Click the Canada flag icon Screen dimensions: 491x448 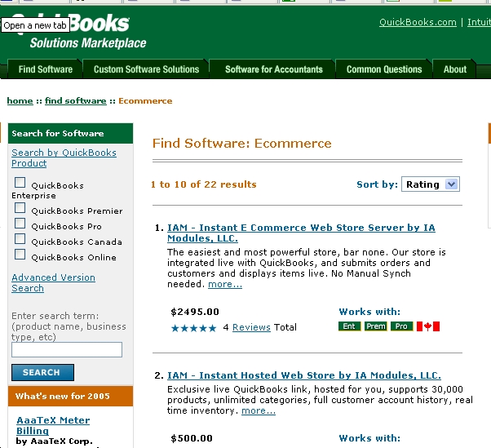point(427,326)
